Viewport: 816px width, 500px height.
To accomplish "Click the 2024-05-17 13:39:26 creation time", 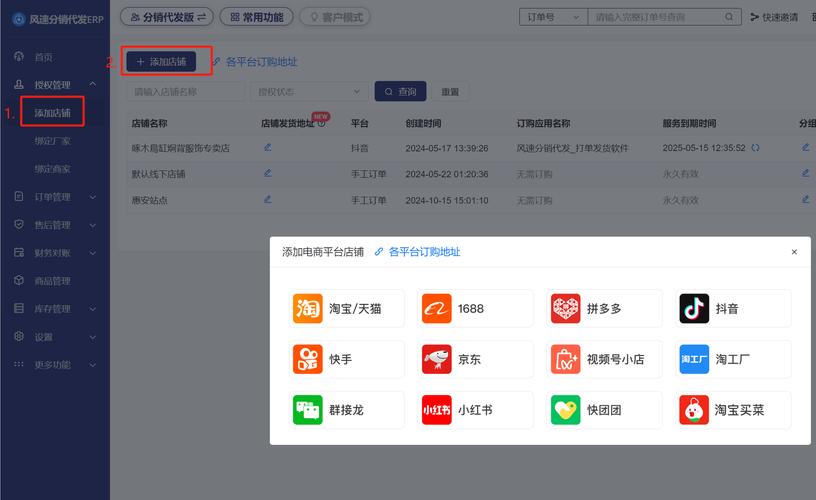I will [x=447, y=148].
